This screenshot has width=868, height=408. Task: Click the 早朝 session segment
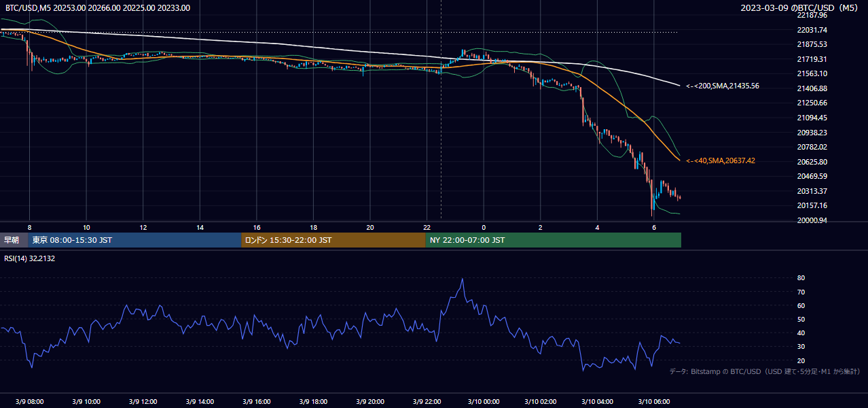coord(14,240)
